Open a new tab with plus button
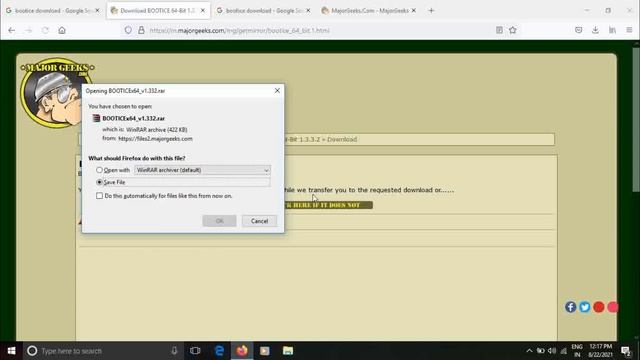 click(x=431, y=11)
